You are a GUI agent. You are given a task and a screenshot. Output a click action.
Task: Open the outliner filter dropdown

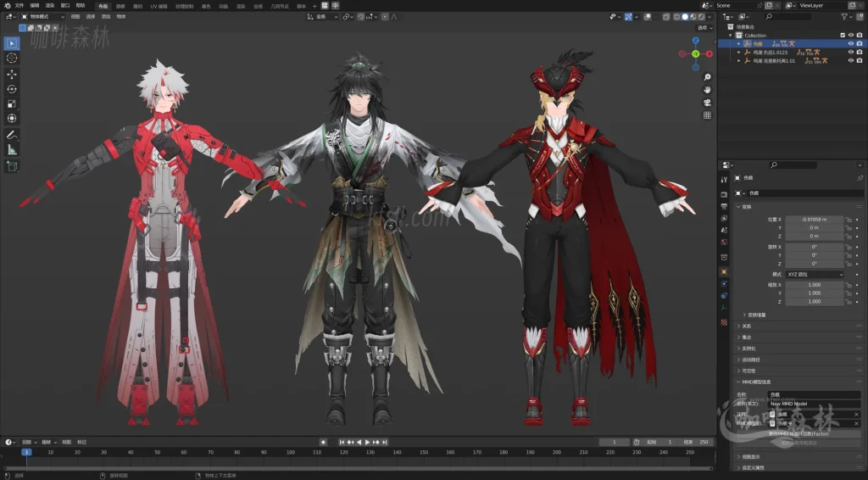[x=847, y=17]
